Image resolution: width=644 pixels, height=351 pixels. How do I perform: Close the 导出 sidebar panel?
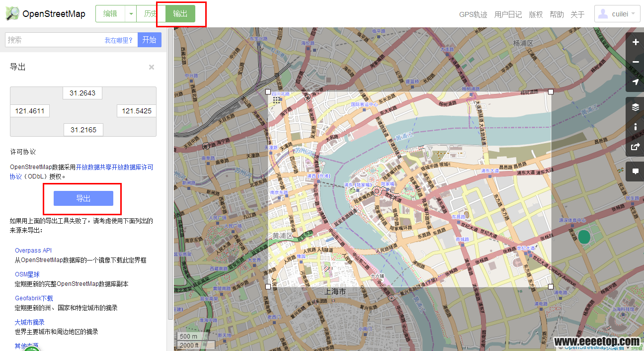pyautogui.click(x=152, y=67)
